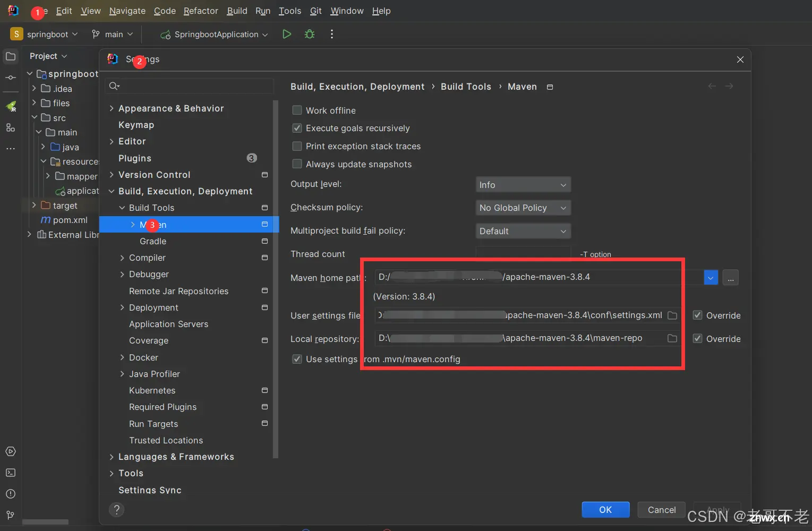Select Keymap in settings tree
Screen dimensions: 812x531
[x=136, y=125]
